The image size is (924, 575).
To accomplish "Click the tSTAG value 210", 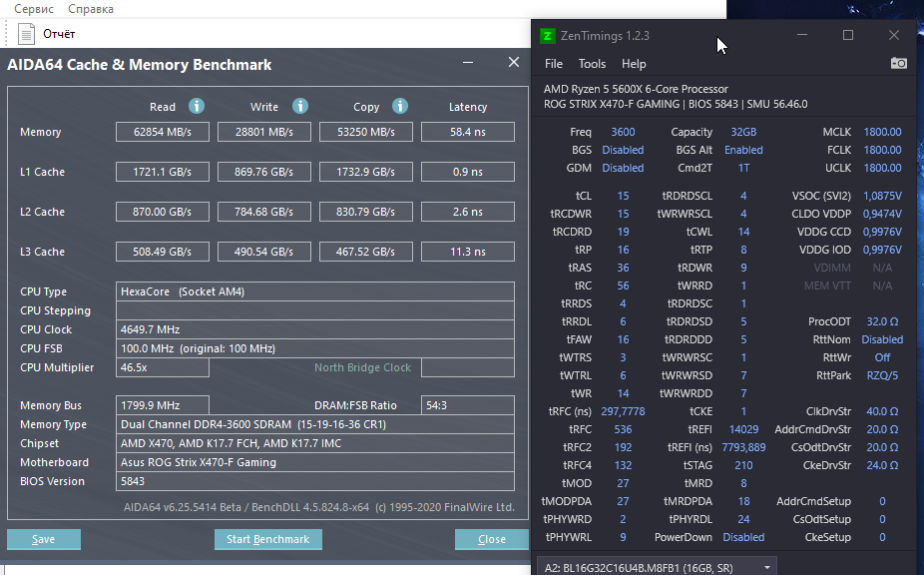I will tap(743, 465).
